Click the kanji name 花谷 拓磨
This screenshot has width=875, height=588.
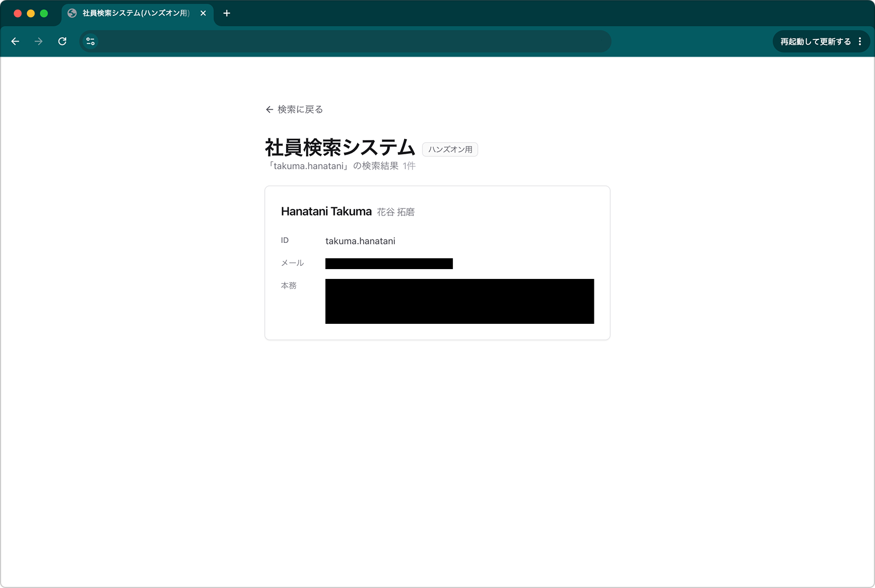click(396, 212)
